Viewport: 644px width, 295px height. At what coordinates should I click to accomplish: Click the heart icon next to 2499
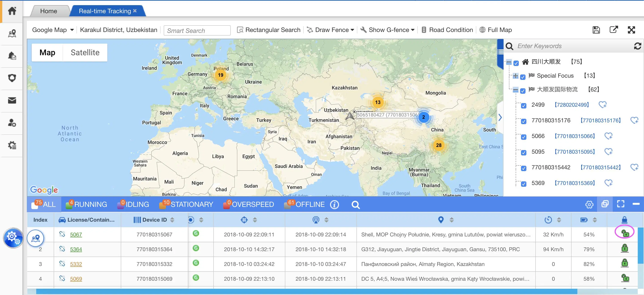click(602, 104)
